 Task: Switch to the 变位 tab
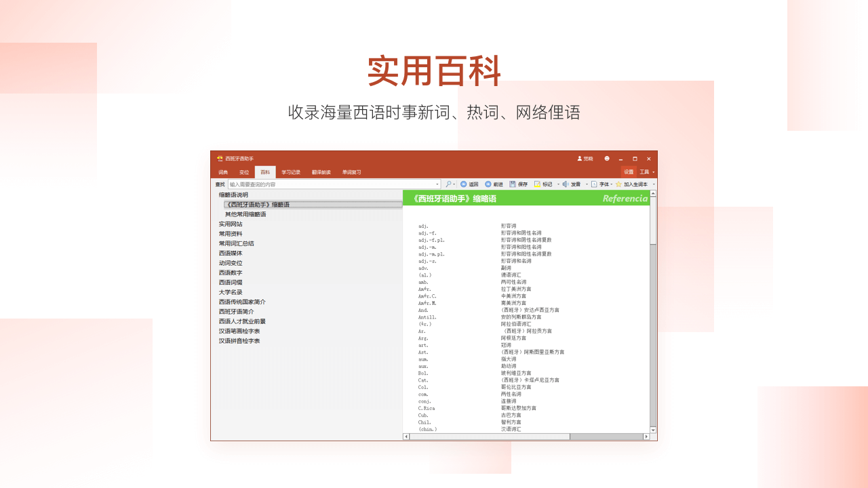click(244, 172)
